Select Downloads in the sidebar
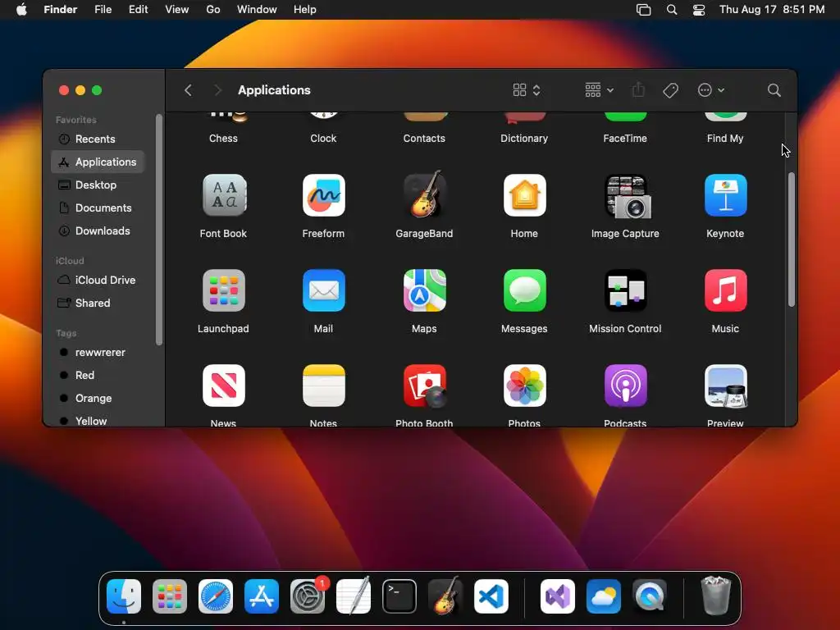 click(98, 231)
